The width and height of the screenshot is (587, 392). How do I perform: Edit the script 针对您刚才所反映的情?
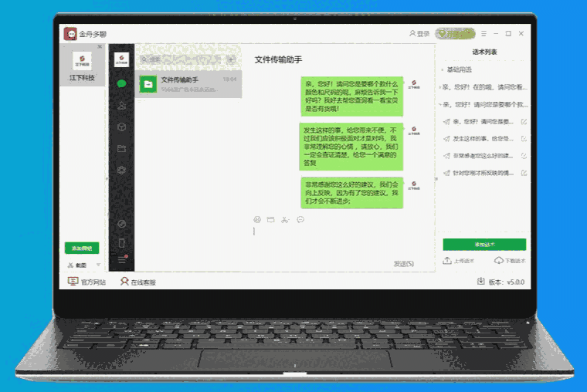coord(524,173)
